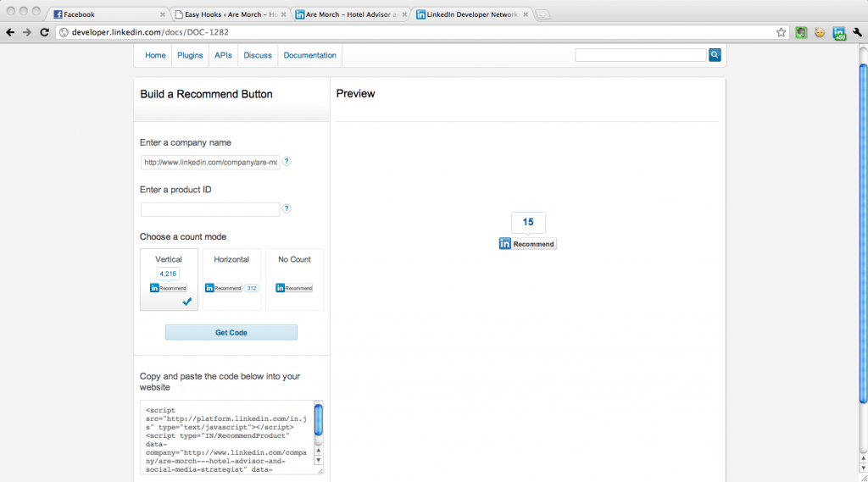Show help for the product ID field
The height and width of the screenshot is (482, 868).
[287, 208]
